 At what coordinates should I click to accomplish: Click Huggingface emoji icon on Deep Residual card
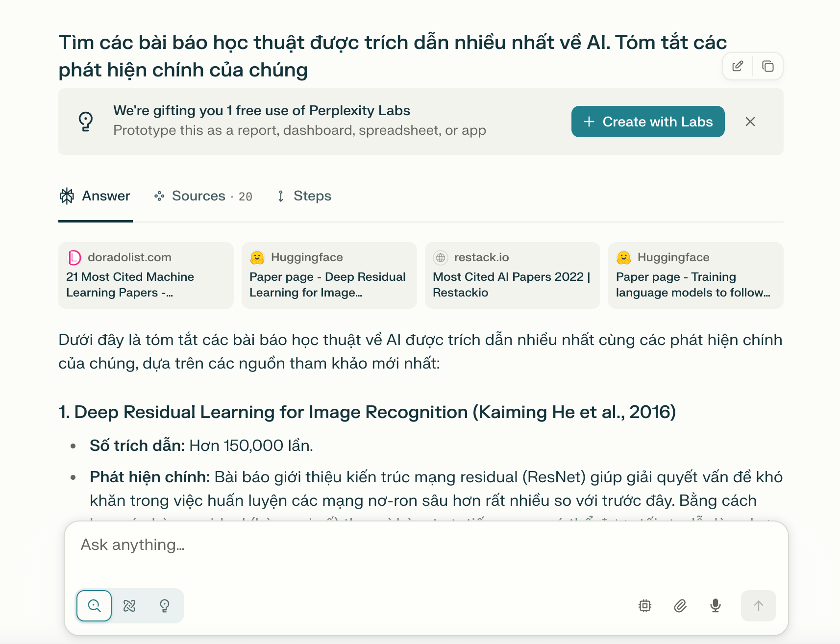pyautogui.click(x=257, y=257)
